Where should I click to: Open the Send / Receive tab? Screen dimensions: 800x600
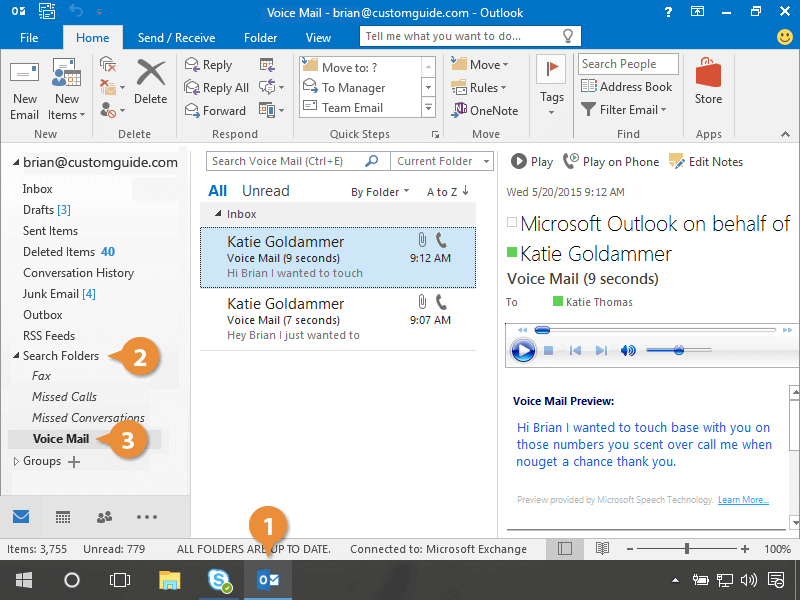176,38
